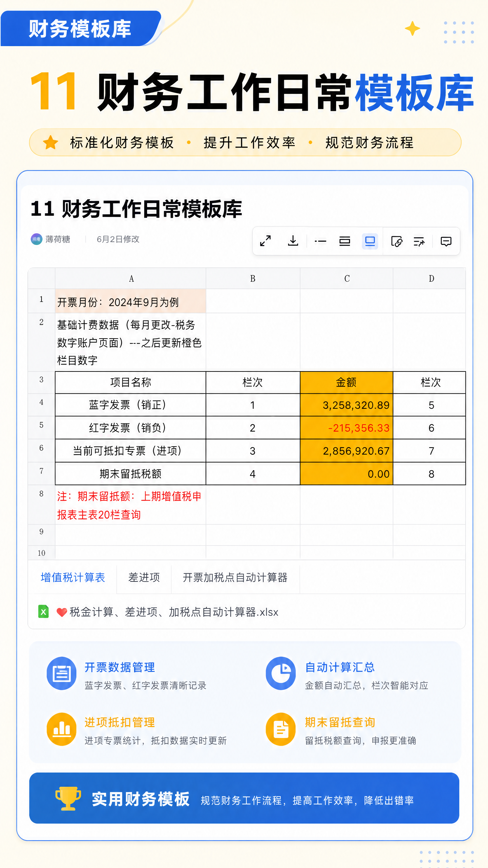Viewport: 488px width, 868px height.
Task: Click the 规范财务流程 text in banner
Action: click(x=370, y=143)
